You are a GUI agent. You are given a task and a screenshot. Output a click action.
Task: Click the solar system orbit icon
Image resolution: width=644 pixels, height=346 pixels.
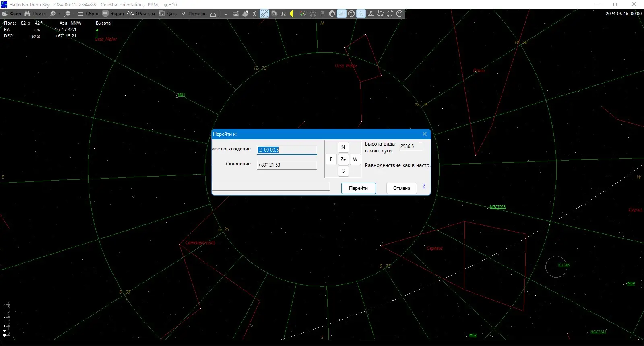coord(303,14)
